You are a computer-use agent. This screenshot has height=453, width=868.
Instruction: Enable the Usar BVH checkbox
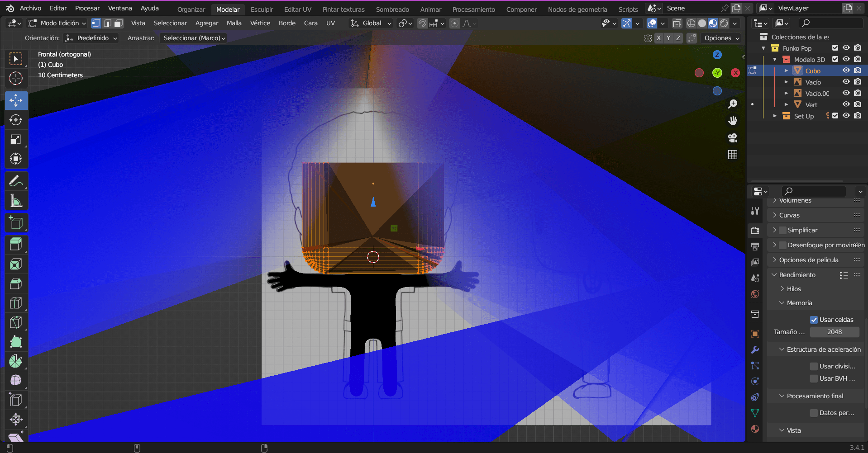814,378
